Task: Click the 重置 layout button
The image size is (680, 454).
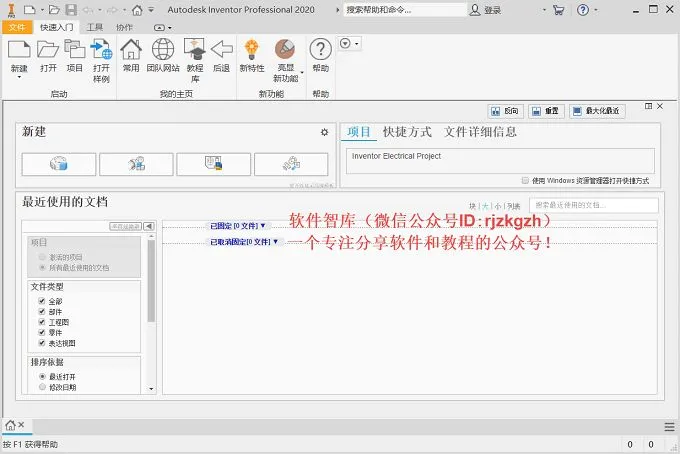Action: click(546, 111)
